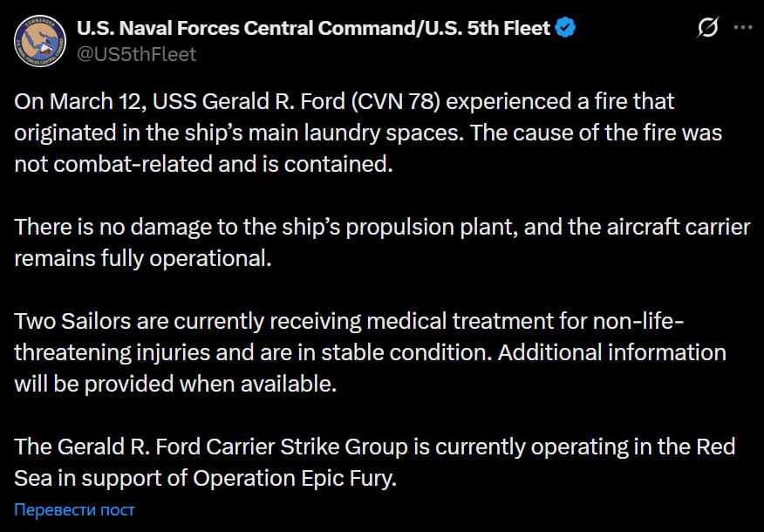Screen dimensions: 764x532
Task: Open the U.S. 5th Fleet profile avatar
Action: point(40,40)
